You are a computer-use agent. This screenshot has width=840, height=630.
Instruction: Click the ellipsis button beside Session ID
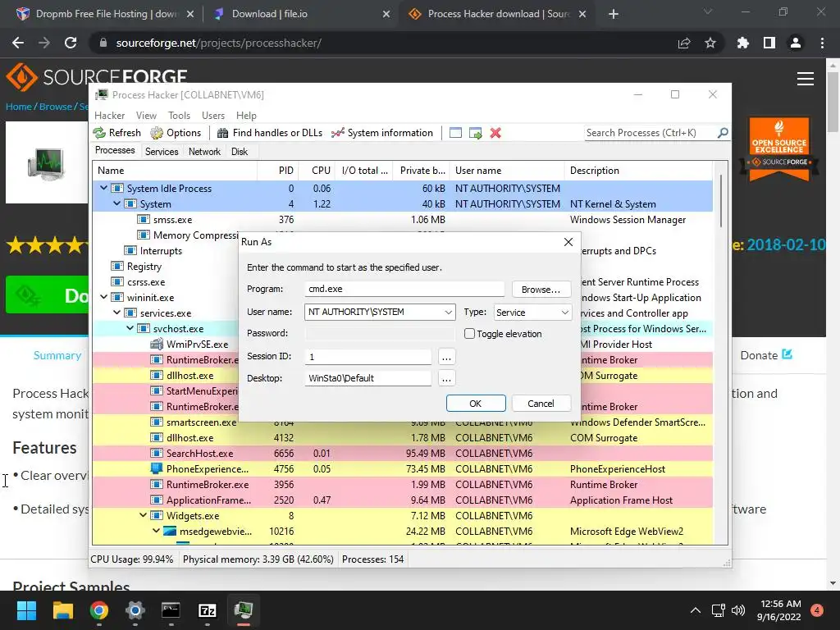click(x=446, y=357)
